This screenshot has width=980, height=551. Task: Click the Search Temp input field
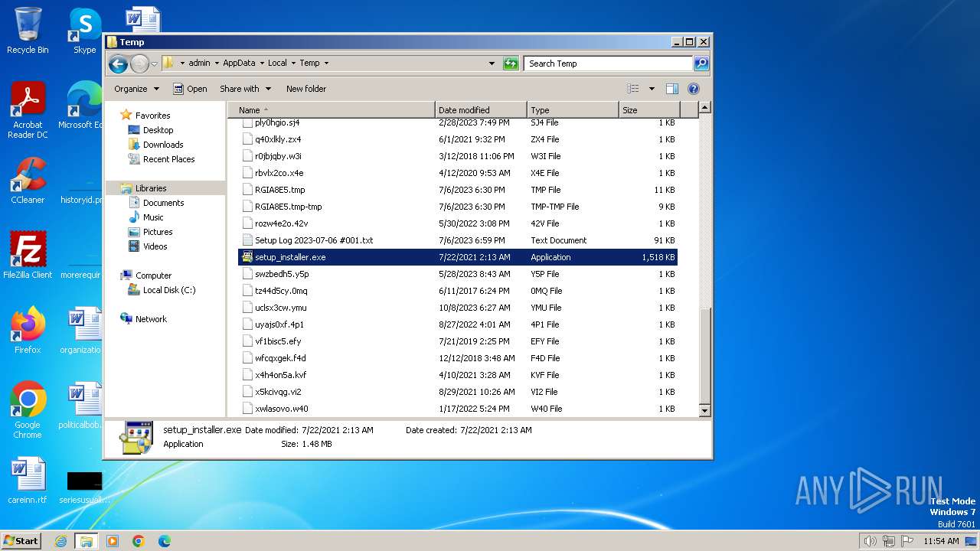[609, 64]
